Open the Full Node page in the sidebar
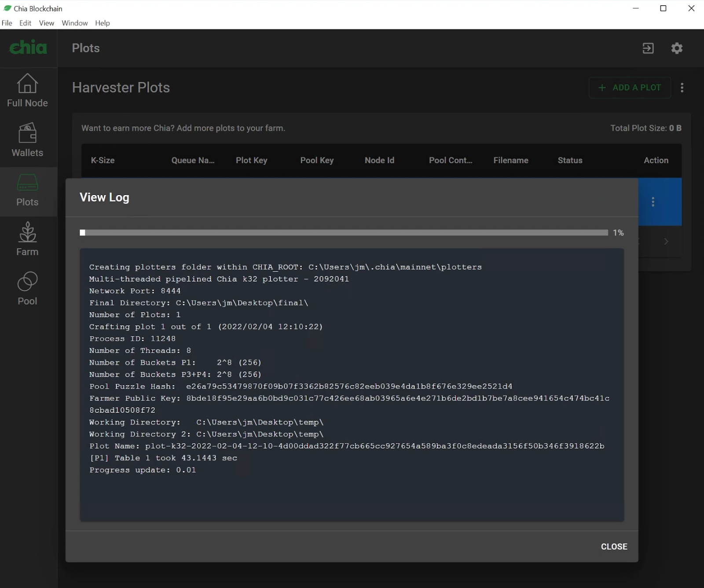Image resolution: width=704 pixels, height=588 pixels. [27, 91]
